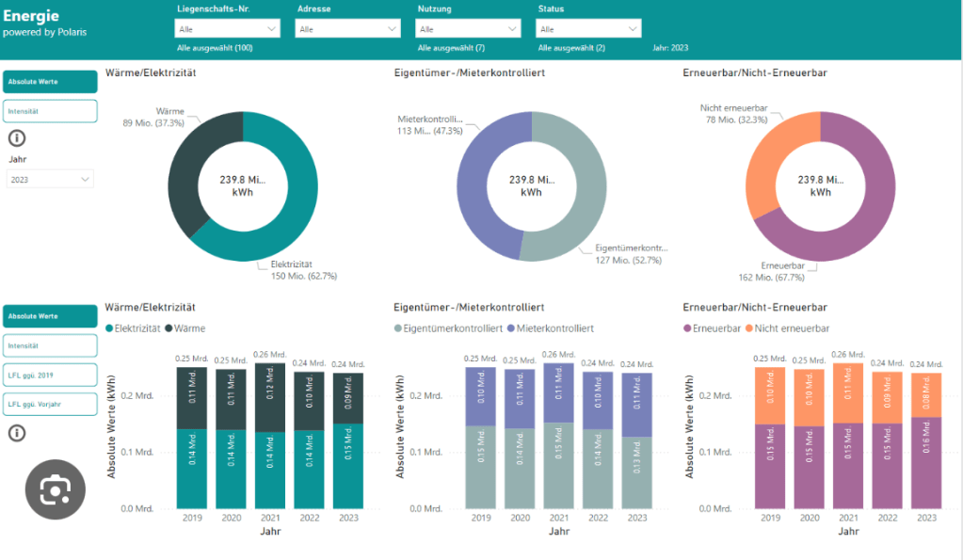Click the LFL ggü. Vorjahr button
This screenshot has width=963, height=560.
tap(50, 404)
